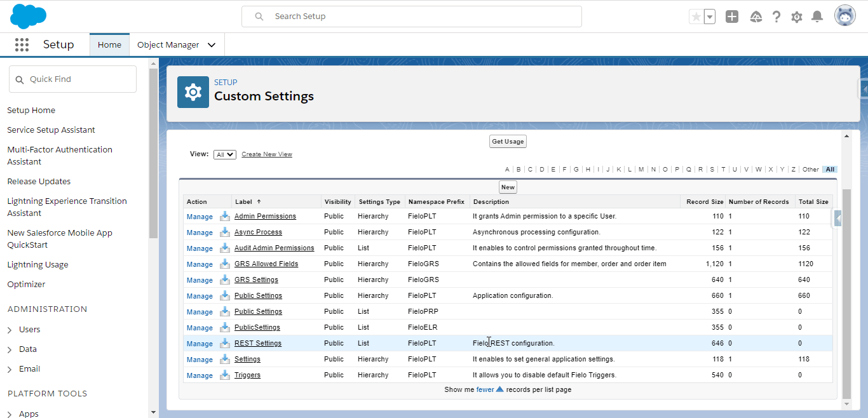Open the user profile avatar

845,16
